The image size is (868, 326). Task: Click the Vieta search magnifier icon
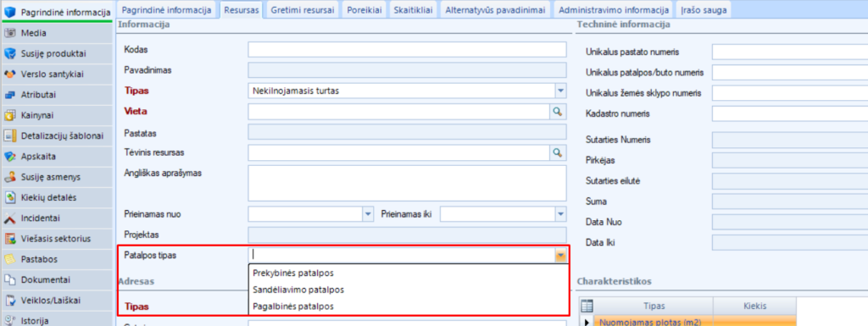(558, 112)
